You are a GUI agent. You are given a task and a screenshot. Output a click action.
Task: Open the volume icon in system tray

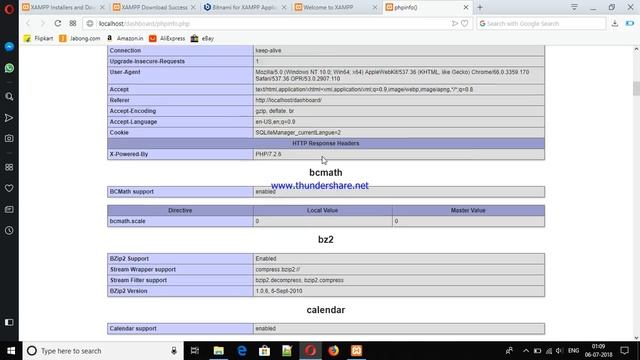(x=559, y=351)
